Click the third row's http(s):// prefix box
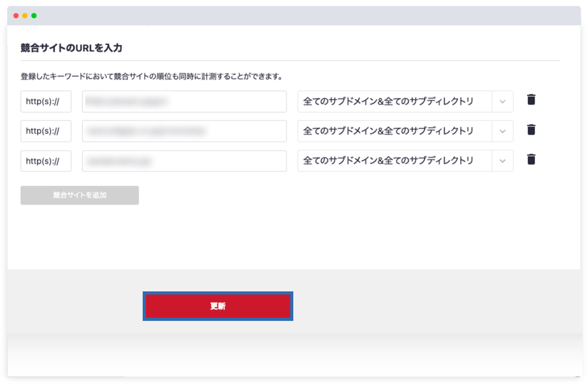The height and width of the screenshot is (384, 588). [x=46, y=161]
